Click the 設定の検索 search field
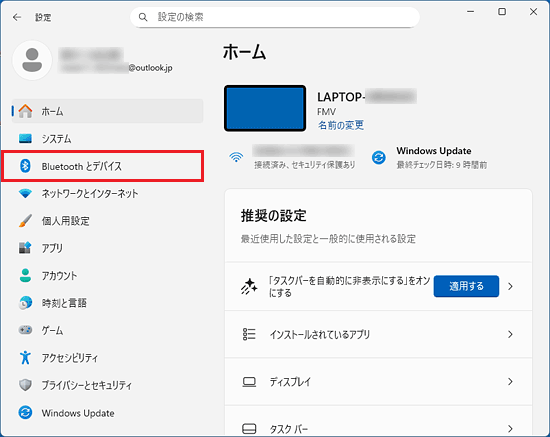This screenshot has width=550, height=437. click(x=275, y=17)
